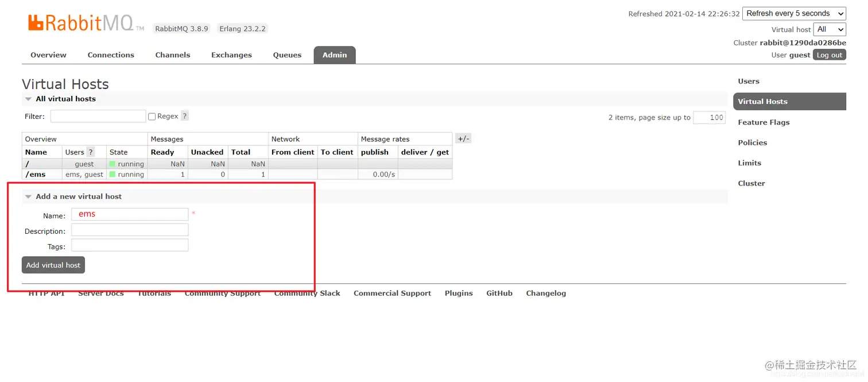Sort by deliver / get column
Viewport: 868px width, 382px height.
(x=425, y=152)
